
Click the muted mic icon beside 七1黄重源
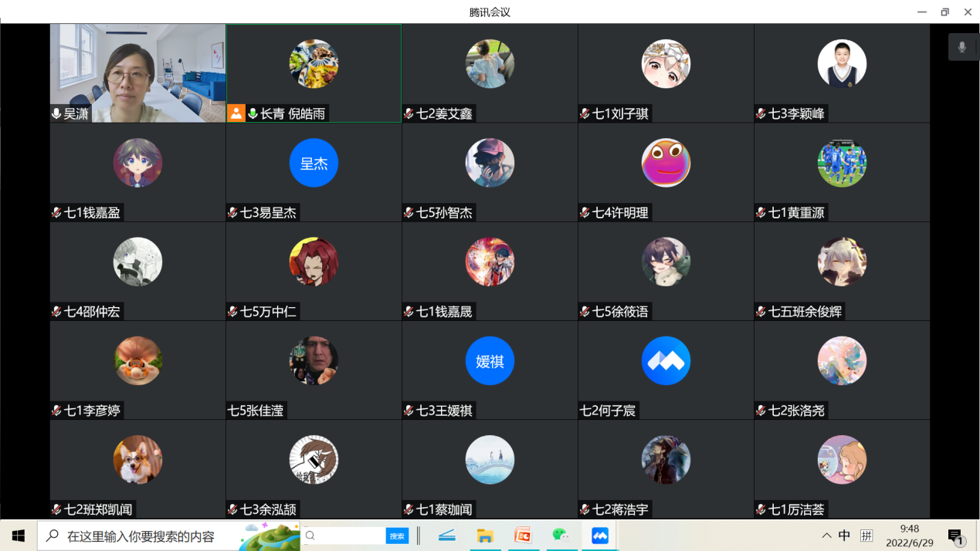[x=761, y=212]
